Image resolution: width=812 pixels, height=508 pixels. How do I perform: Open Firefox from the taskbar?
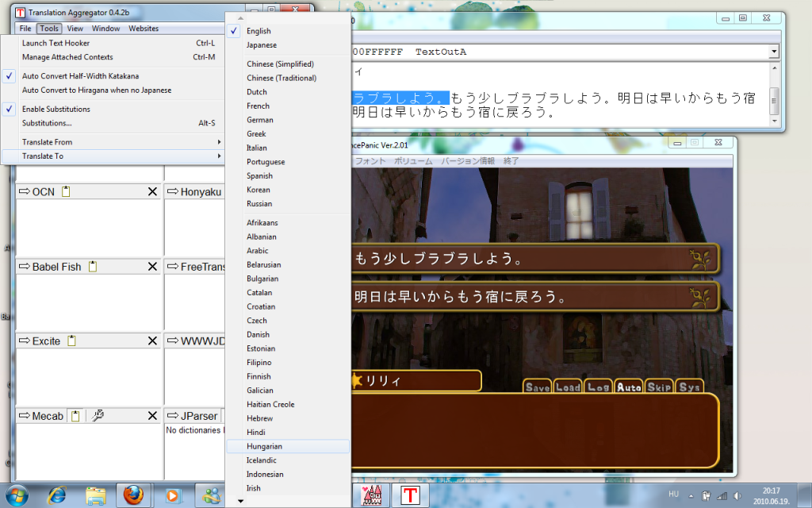[133, 495]
